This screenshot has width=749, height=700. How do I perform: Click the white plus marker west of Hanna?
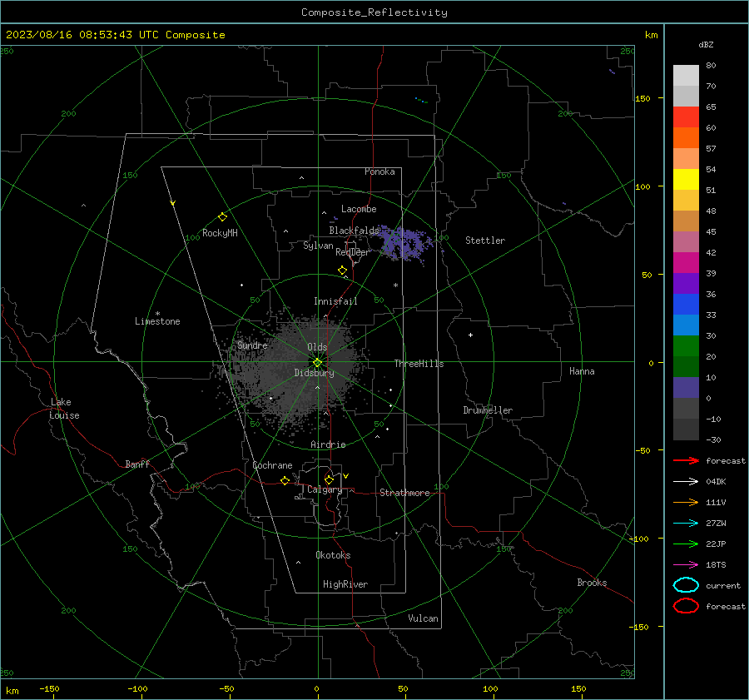(x=470, y=335)
